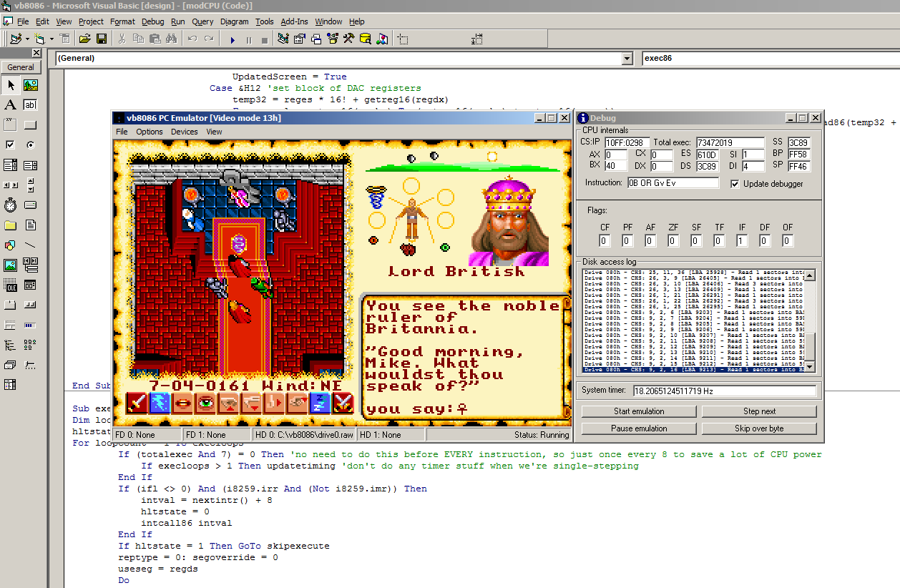900x588 pixels.
Task: Select the CommandButton control tool
Action: point(30,125)
